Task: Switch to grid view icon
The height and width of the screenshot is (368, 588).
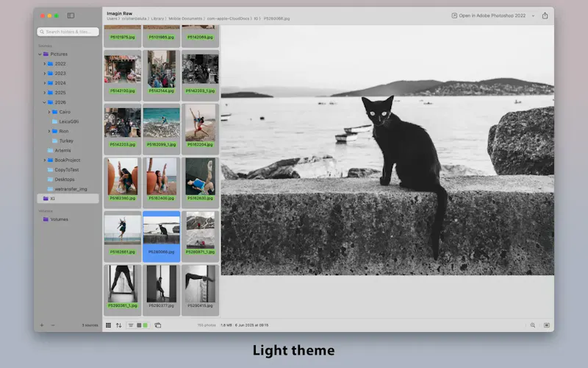Action: (108, 325)
